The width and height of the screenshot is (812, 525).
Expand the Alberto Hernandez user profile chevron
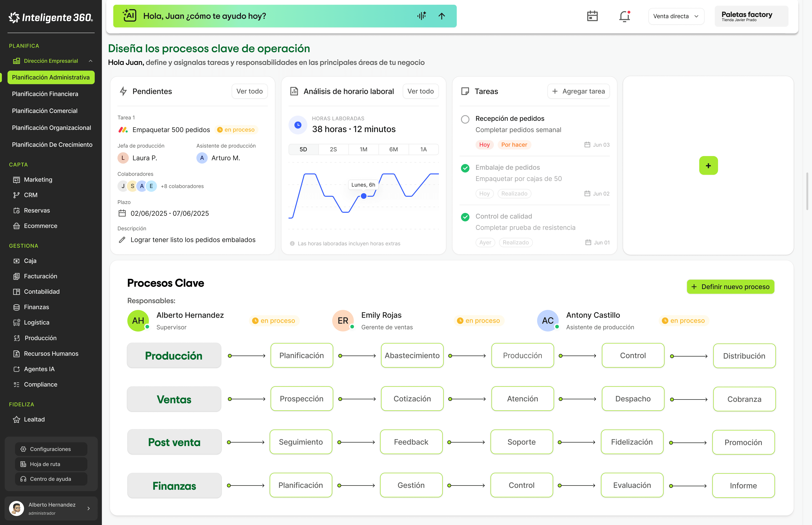click(x=89, y=508)
